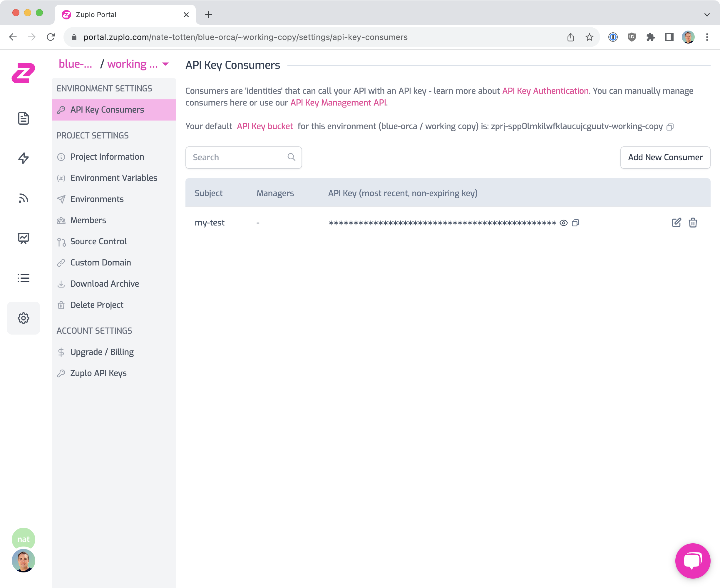Copy the default API key bucket name
This screenshot has width=720, height=588.
670,127
